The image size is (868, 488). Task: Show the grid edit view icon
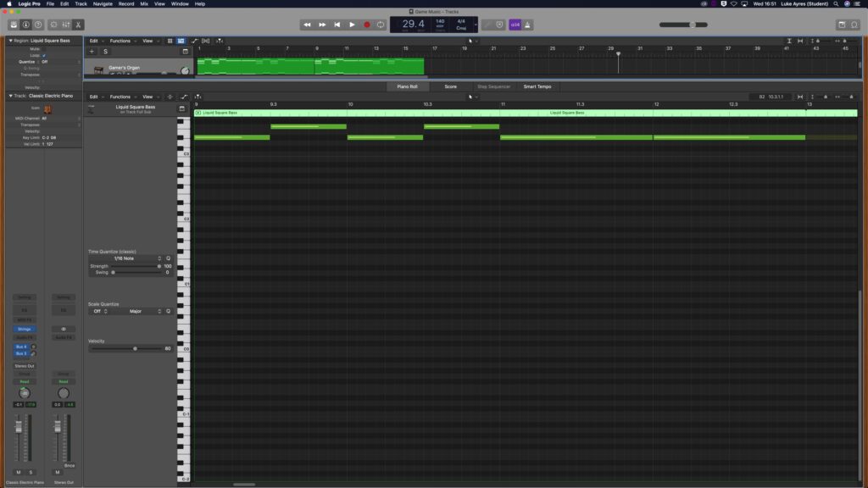click(170, 41)
